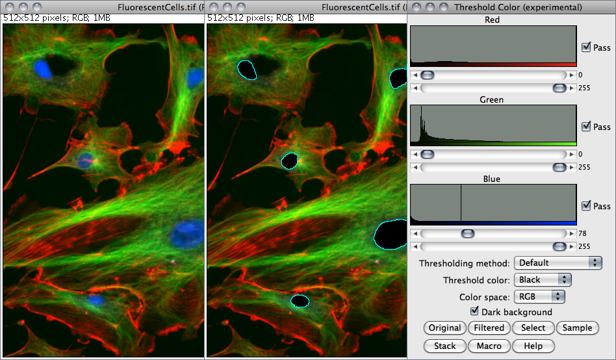
Task: Click left arrow of Green maximum slider
Action: pyautogui.click(x=415, y=167)
